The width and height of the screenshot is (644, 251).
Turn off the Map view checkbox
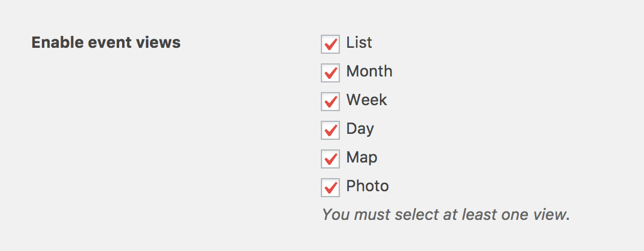[x=330, y=159]
